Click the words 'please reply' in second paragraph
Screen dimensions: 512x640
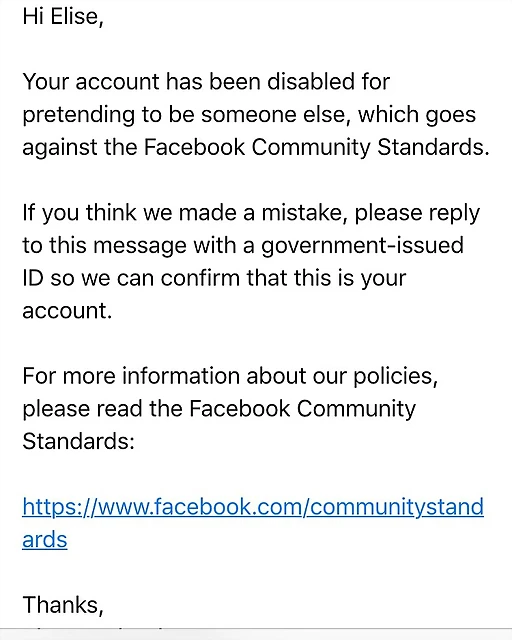[417, 213]
